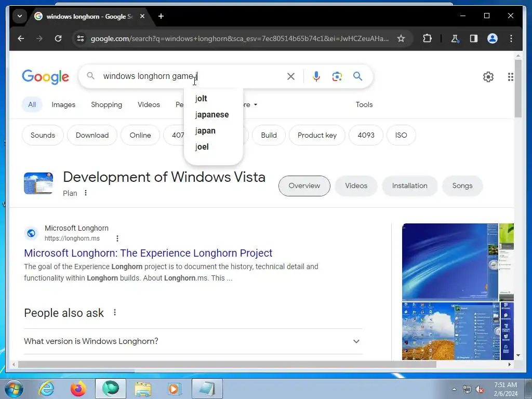This screenshot has width=532, height=399.
Task: Open the Longhorn desktop with clouds thumbnail
Action: pos(450,331)
